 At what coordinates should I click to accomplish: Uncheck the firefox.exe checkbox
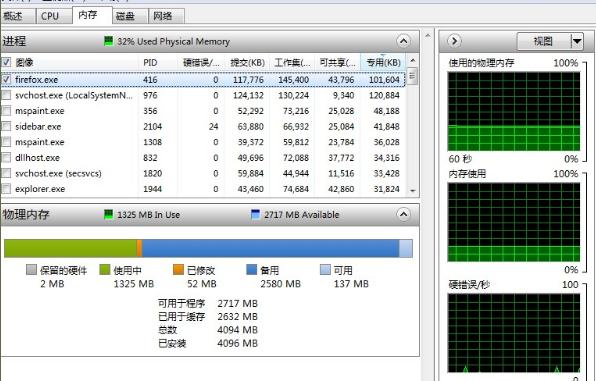coord(6,79)
